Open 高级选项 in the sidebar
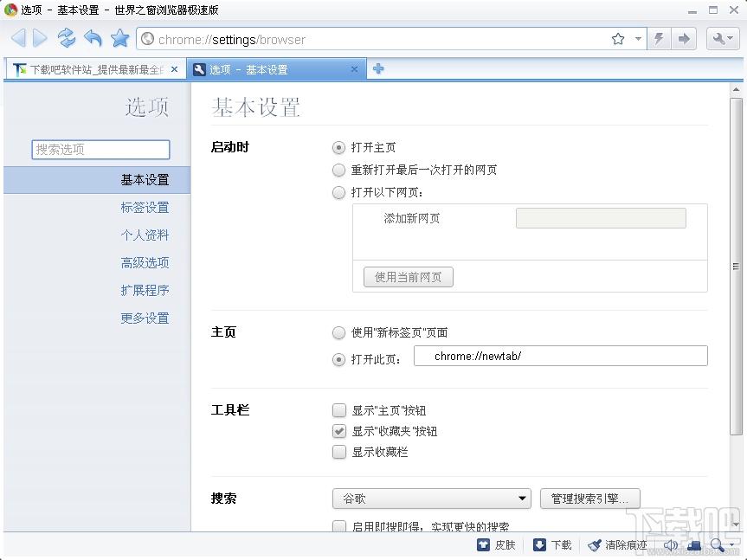 tap(145, 263)
